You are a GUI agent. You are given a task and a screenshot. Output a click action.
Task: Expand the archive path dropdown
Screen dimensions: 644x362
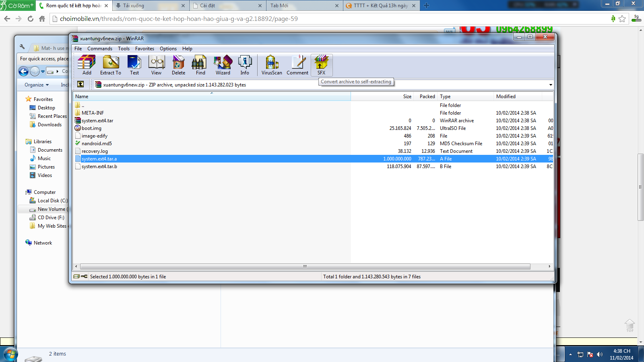[x=551, y=85]
